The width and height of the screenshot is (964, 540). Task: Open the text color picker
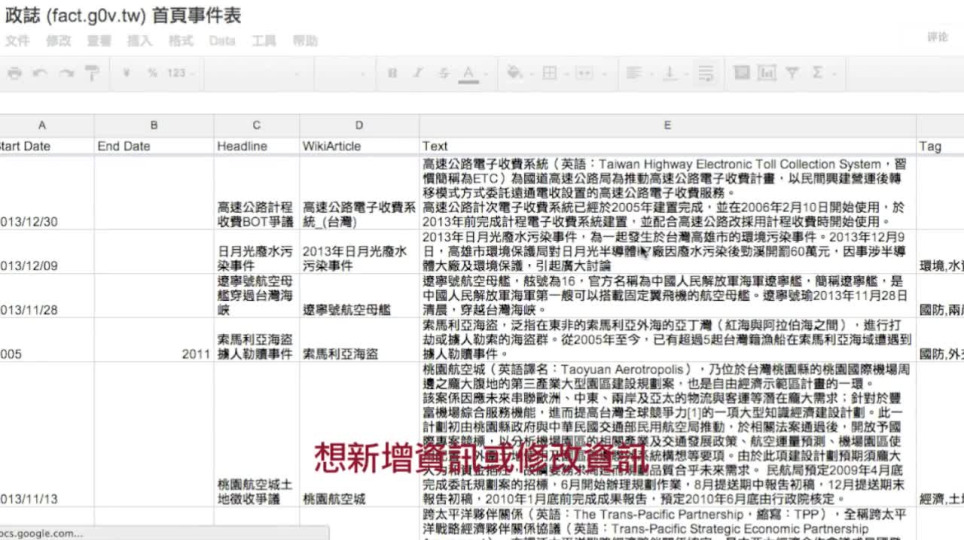tap(468, 73)
